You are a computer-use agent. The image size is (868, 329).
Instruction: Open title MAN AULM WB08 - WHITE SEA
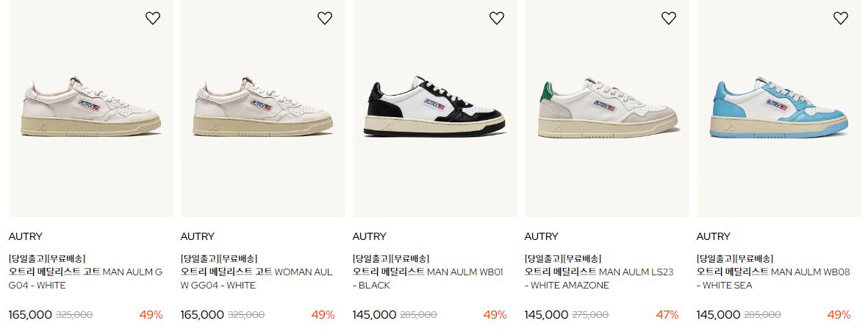772,278
